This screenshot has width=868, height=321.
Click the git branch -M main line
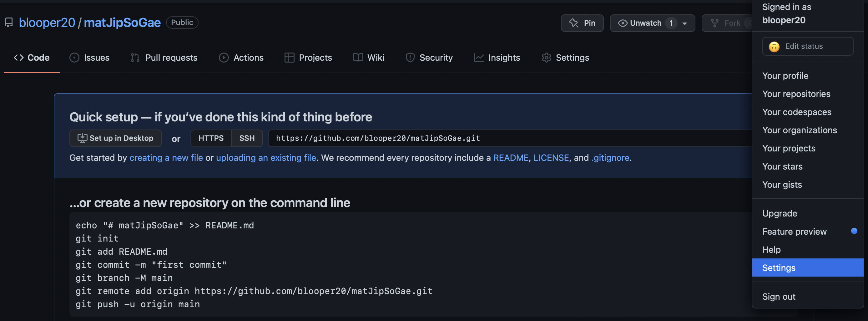124,278
